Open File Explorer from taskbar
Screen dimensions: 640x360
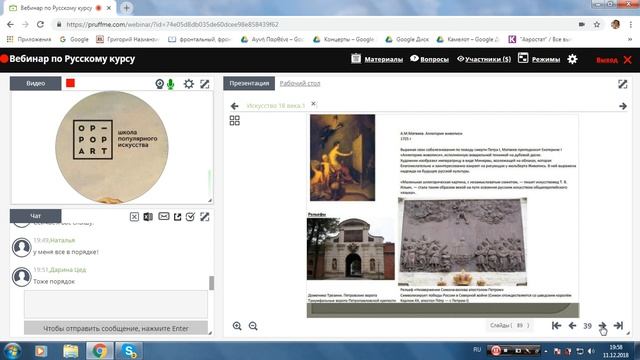71,351
